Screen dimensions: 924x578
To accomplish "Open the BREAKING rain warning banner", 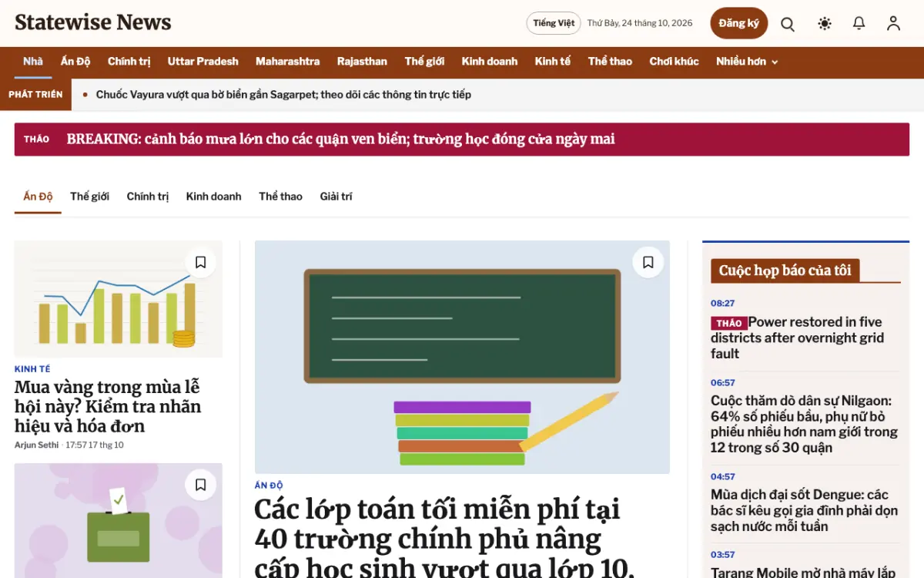I will (x=462, y=139).
